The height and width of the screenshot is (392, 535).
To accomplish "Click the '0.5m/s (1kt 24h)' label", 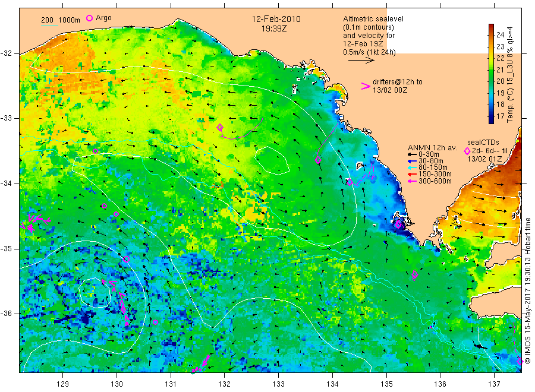I will 370,52.
